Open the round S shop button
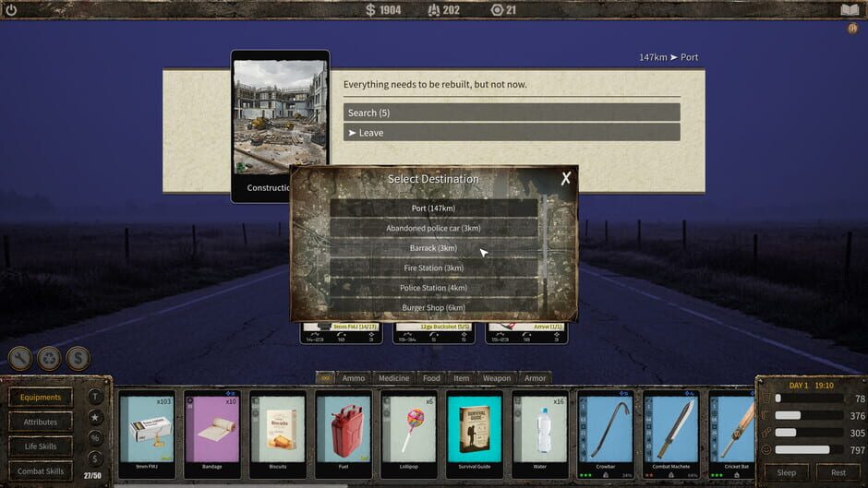Viewport: 868px width, 488px height. (78, 359)
